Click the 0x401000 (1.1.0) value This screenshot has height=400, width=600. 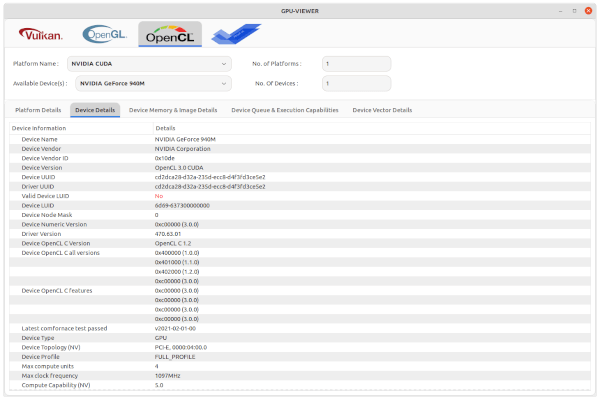point(177,262)
